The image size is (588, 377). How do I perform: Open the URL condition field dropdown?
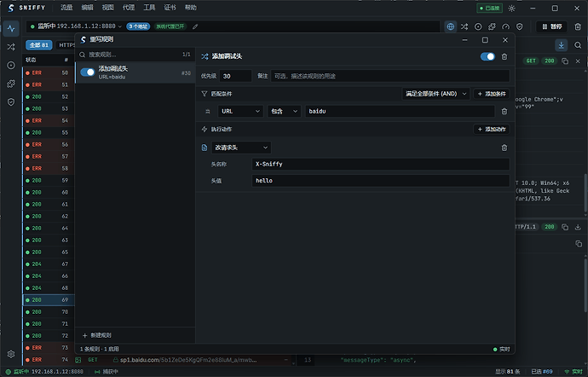tap(240, 111)
